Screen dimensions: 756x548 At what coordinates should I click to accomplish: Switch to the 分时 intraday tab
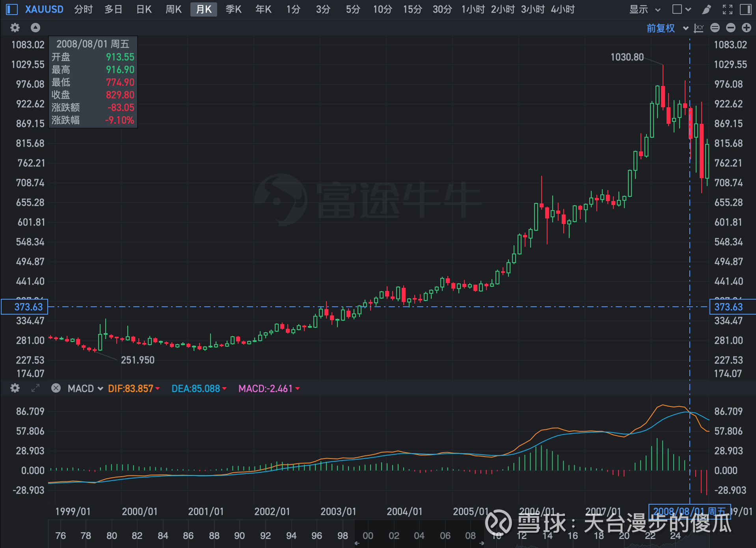click(83, 9)
